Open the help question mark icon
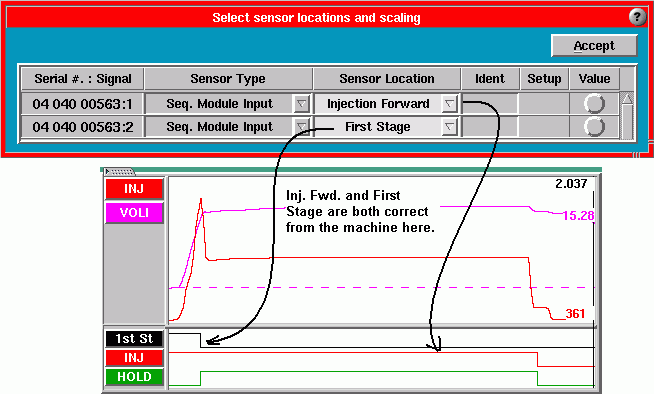This screenshot has height=394, width=654. pos(637,17)
